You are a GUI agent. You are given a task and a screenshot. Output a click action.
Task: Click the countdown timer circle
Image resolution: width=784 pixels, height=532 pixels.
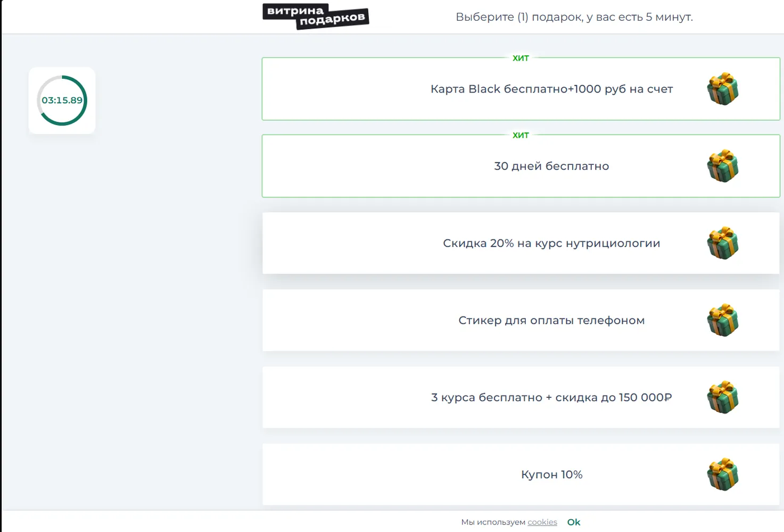pyautogui.click(x=62, y=101)
